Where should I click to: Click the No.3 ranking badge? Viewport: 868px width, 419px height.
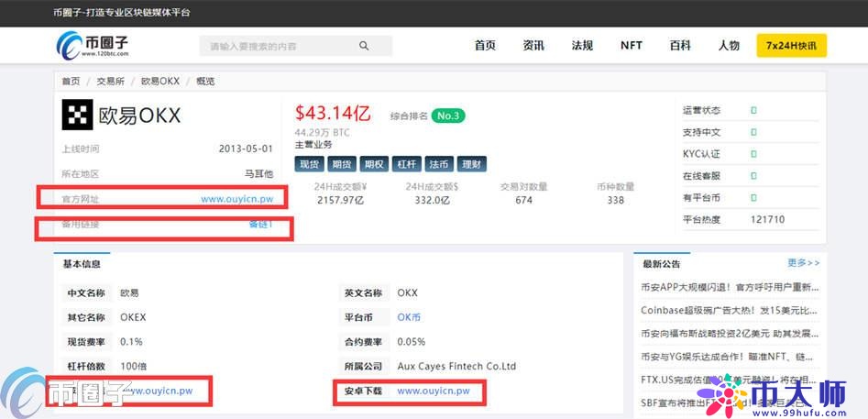coord(448,116)
